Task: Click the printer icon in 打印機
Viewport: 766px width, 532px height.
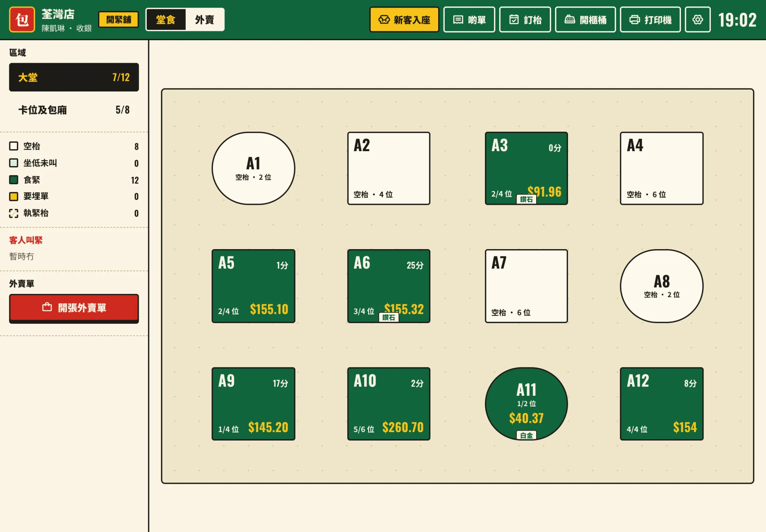Action: [x=635, y=20]
